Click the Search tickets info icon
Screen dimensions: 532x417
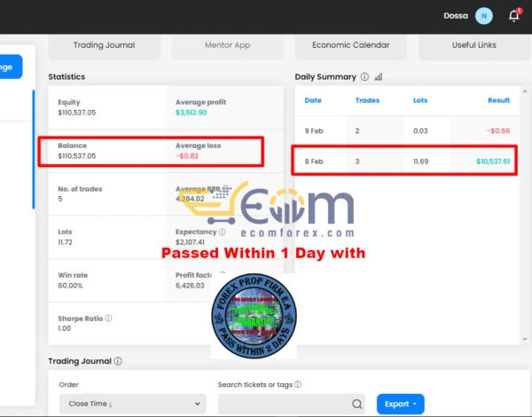click(298, 384)
